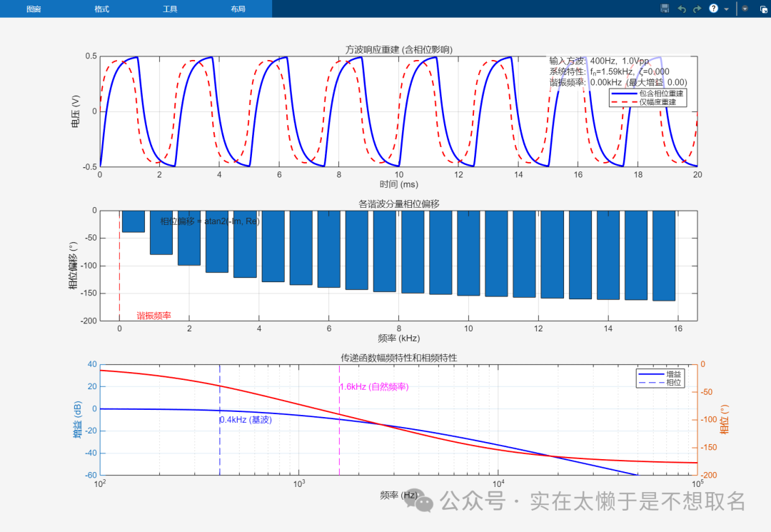
Task: Switch to the 图窗 tab
Action: pyautogui.click(x=34, y=9)
